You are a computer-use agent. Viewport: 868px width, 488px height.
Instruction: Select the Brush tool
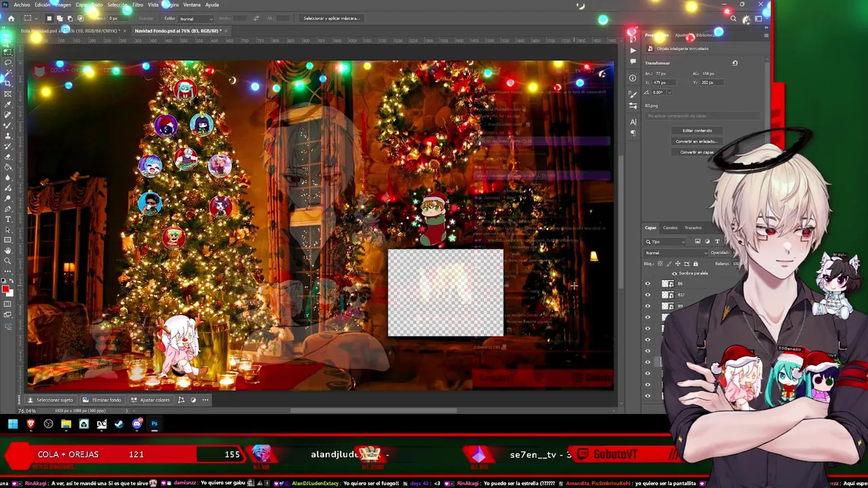(8, 125)
